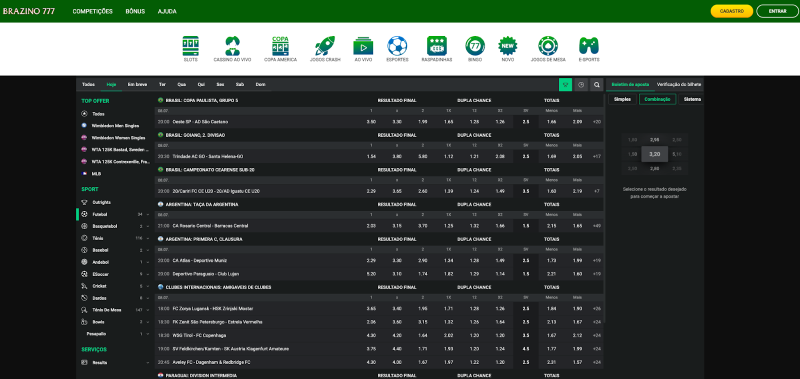Select Wimbledon Men Singles offer

coord(115,125)
